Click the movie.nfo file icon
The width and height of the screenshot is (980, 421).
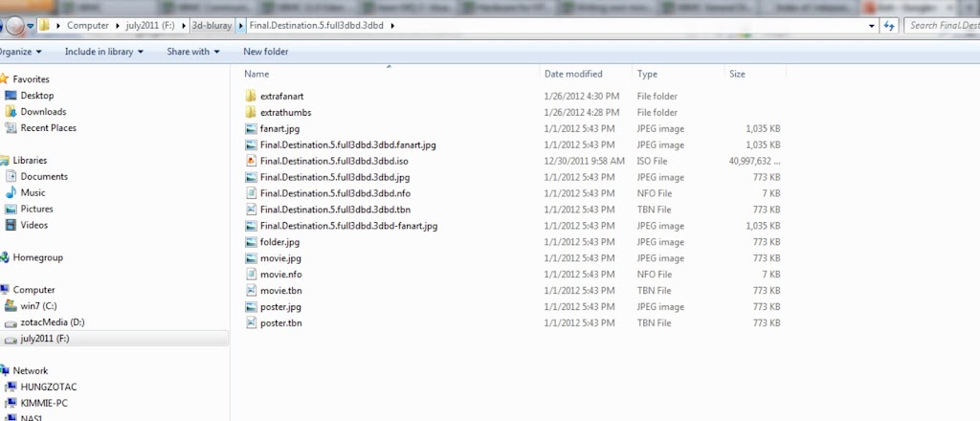251,275
